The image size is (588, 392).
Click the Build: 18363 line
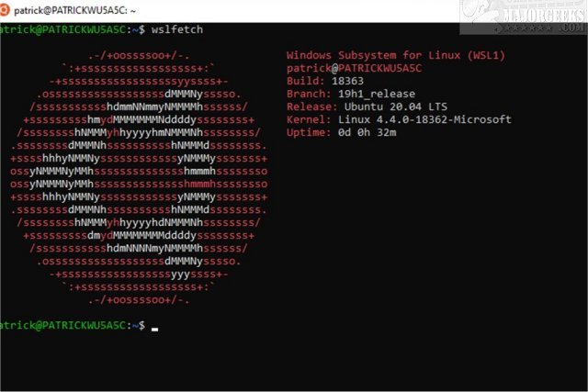tap(325, 81)
